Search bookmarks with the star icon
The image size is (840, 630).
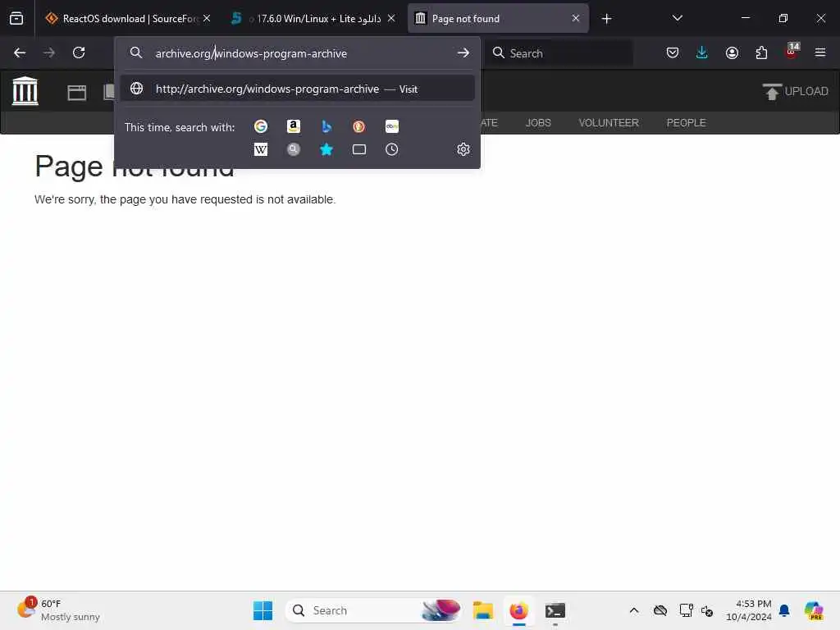[x=326, y=149]
